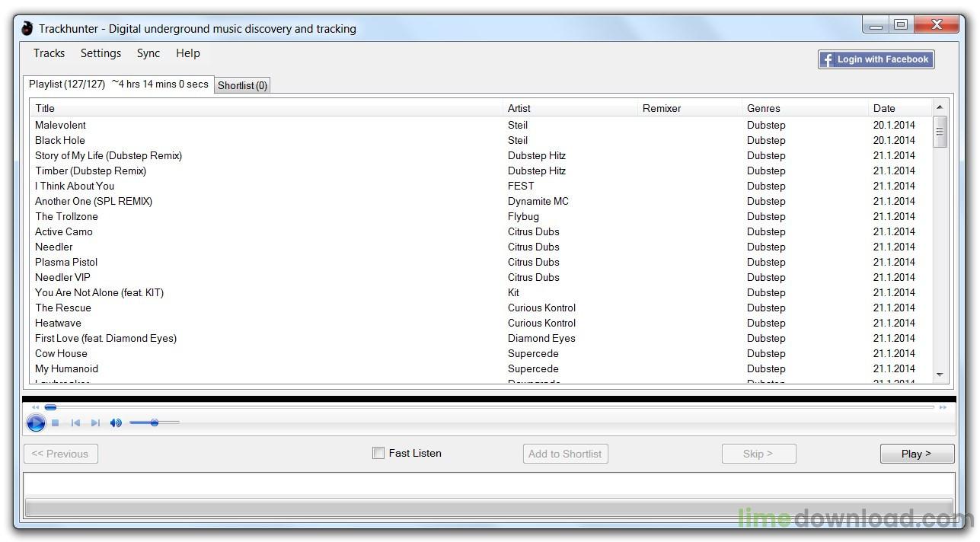Screen dimensions: 980x542
Task: Click the fast-forward icon right of seek bar
Action: pos(943,407)
